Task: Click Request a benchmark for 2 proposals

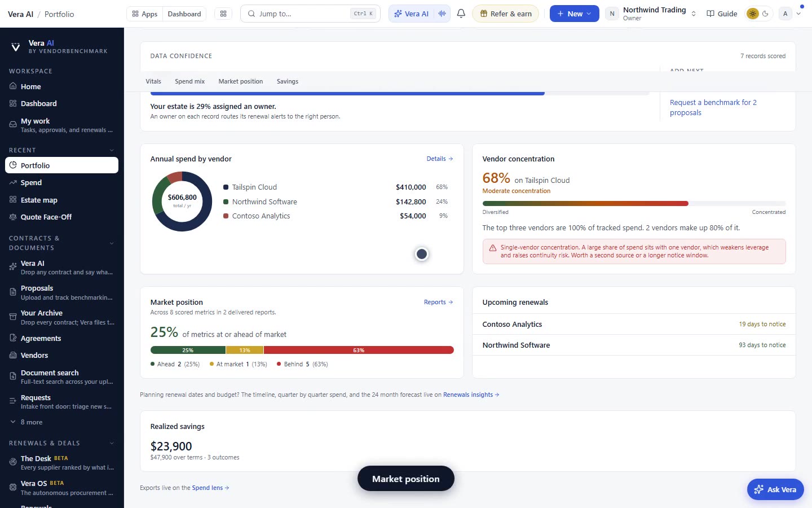Action: 713,107
